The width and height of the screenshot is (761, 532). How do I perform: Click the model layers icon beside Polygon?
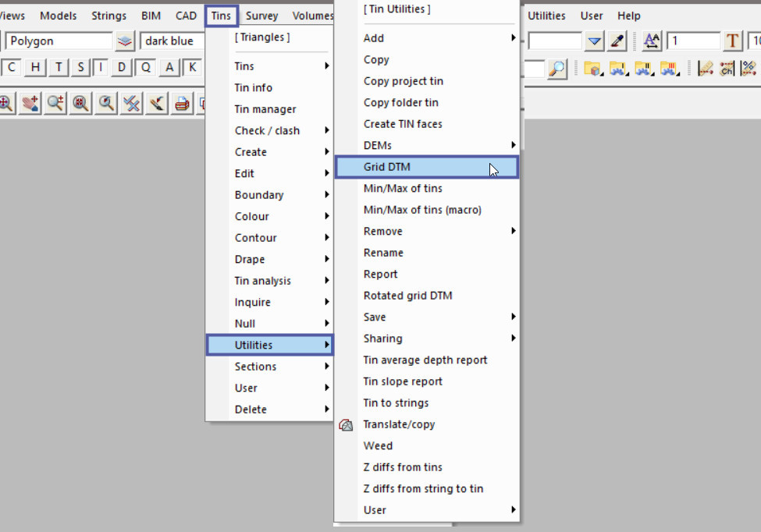coord(125,41)
